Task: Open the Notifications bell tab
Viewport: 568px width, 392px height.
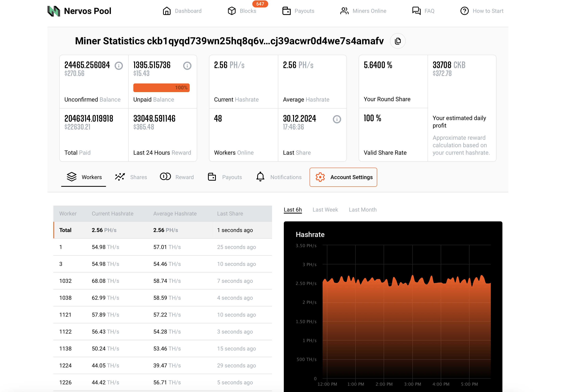Action: (x=278, y=177)
